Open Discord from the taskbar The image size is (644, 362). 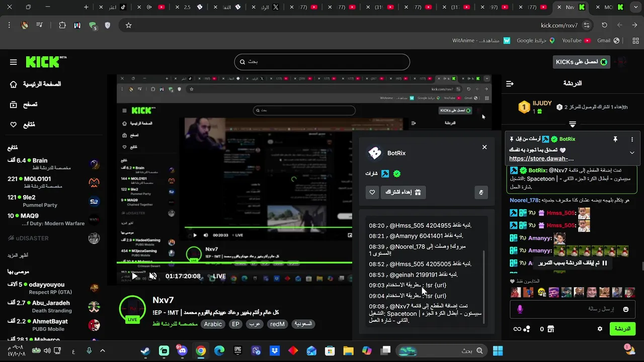click(182, 350)
